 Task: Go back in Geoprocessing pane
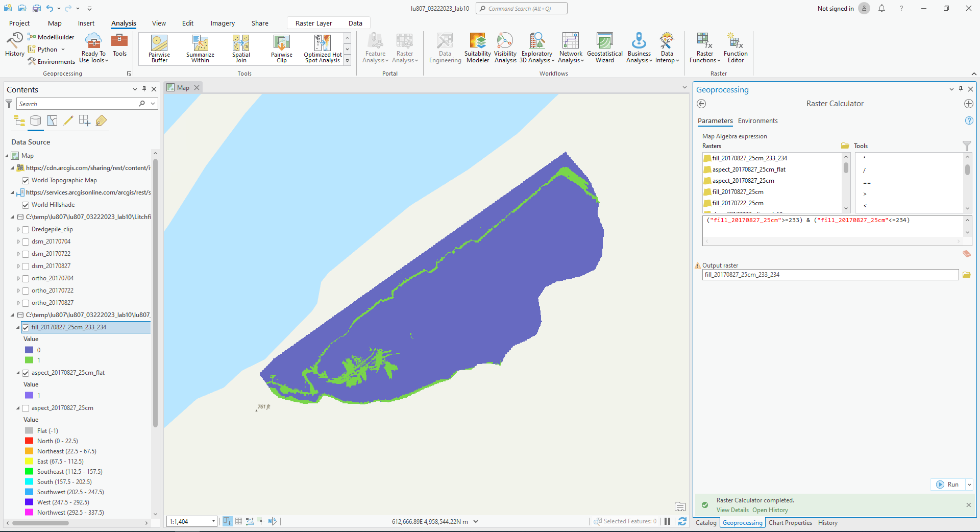[x=701, y=104]
